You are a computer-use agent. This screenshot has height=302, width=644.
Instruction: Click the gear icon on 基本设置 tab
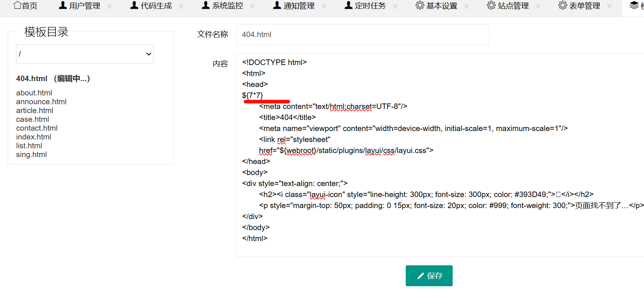coord(420,6)
